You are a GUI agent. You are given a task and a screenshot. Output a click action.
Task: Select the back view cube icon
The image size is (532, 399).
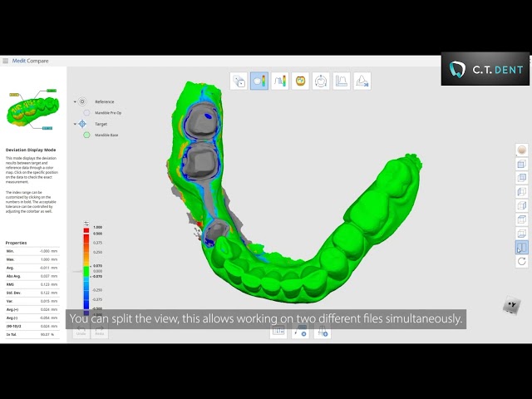pos(521,178)
